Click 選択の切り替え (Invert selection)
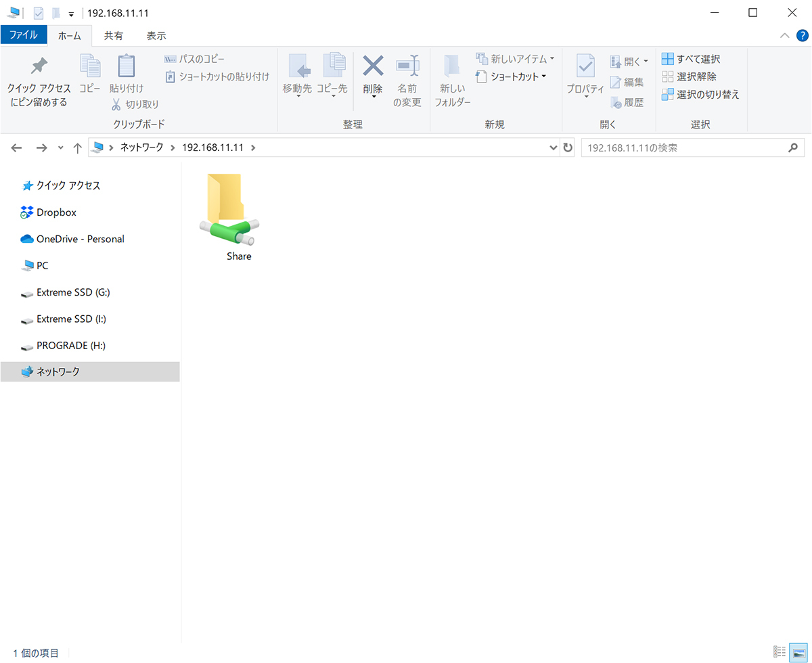Viewport: 812px width, 663px height. (700, 94)
